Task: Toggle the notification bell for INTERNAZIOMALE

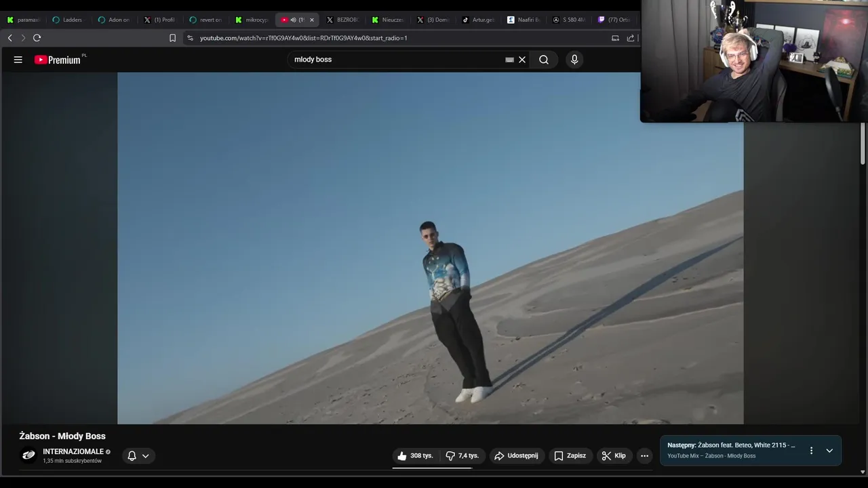Action: (139, 456)
